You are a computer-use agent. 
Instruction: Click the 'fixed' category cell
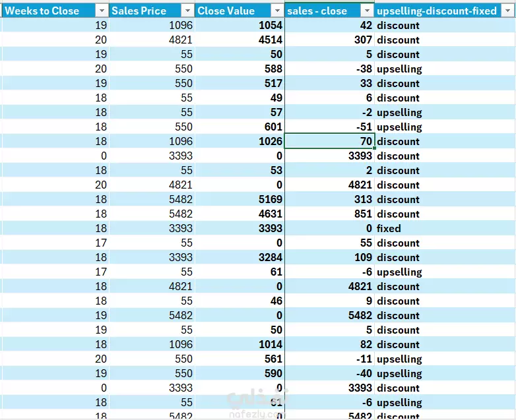445,228
